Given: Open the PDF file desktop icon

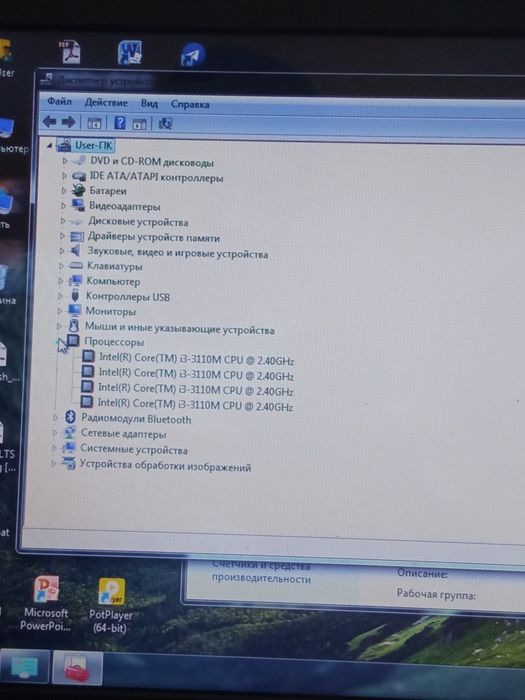Looking at the screenshot, I should click(70, 51).
